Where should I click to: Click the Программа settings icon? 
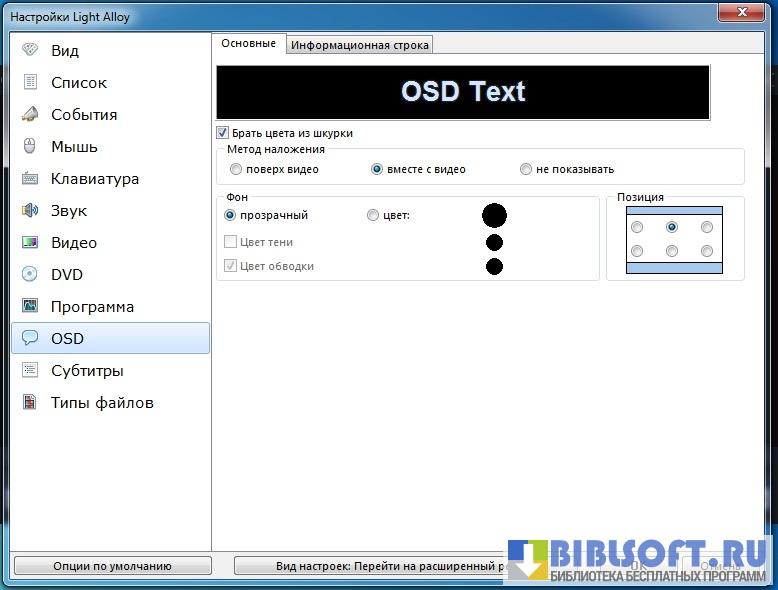coord(30,306)
